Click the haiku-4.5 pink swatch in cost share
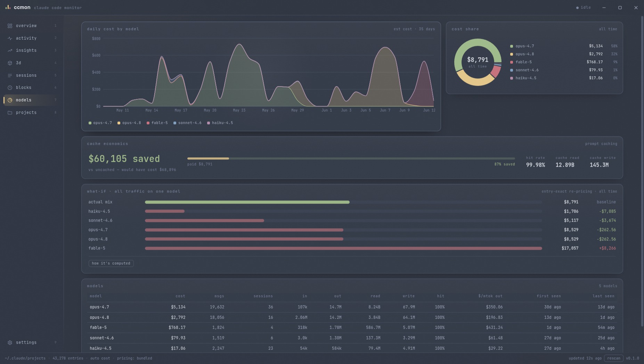 point(511,78)
